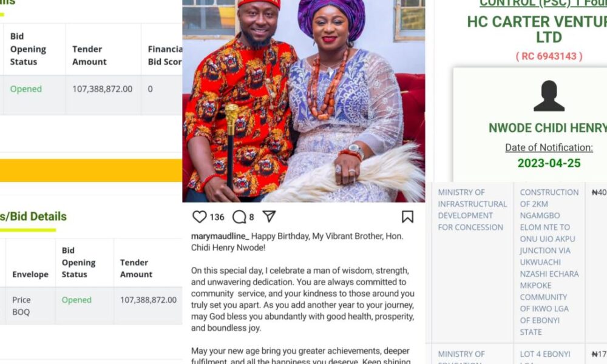The image size is (607, 364).
Task: Click the Opened status beside Price BOQ
Action: [x=76, y=300]
